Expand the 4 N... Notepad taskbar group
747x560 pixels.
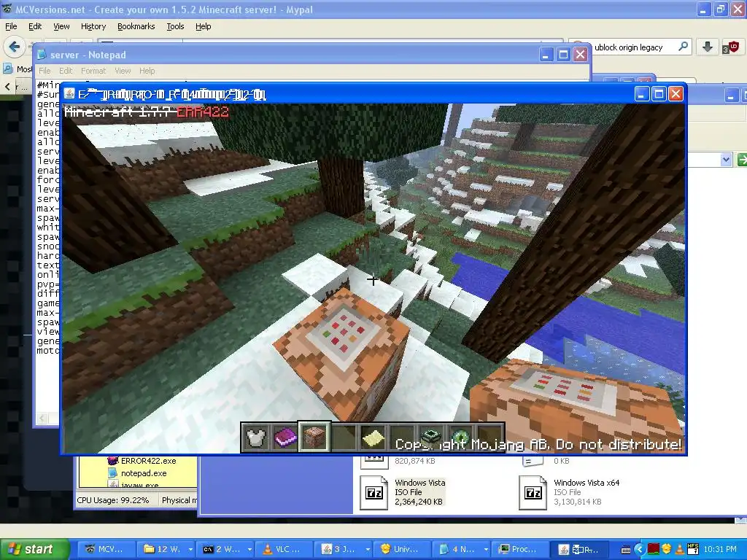(486, 550)
